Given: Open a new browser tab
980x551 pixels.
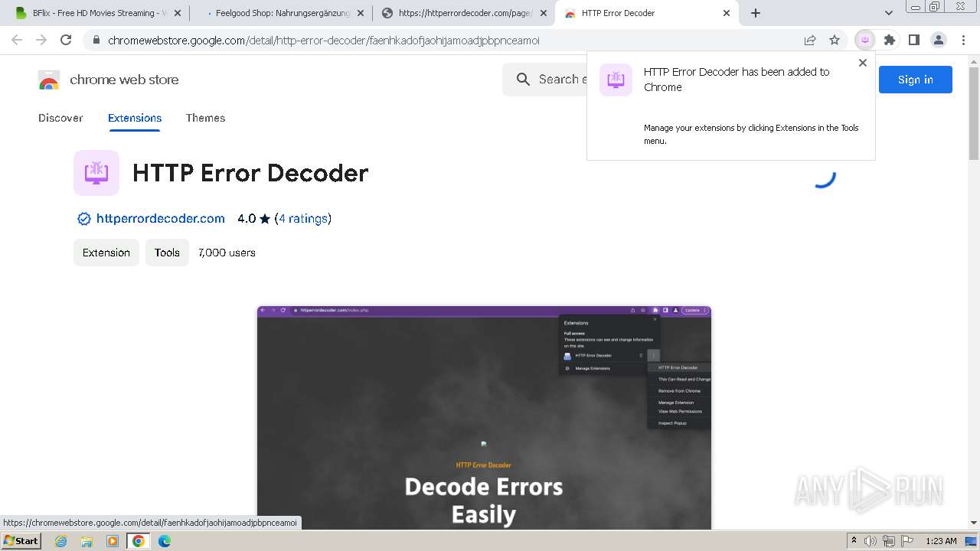Looking at the screenshot, I should click(756, 13).
